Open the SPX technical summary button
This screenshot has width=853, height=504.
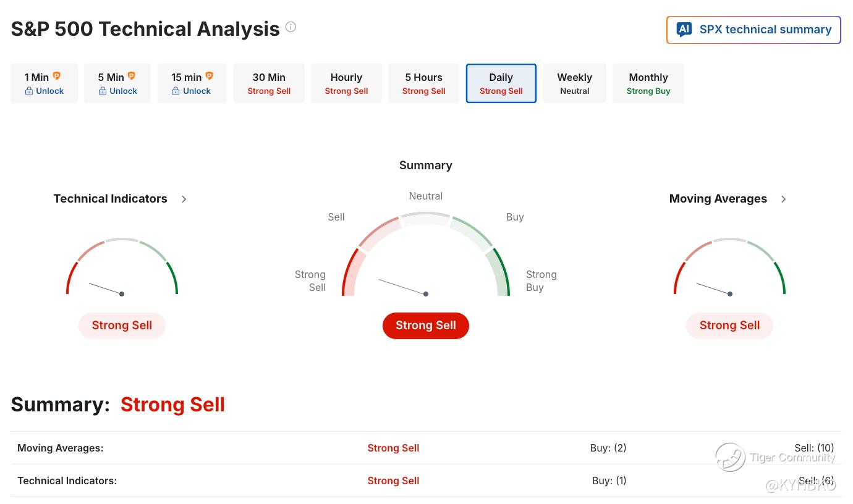pyautogui.click(x=753, y=30)
